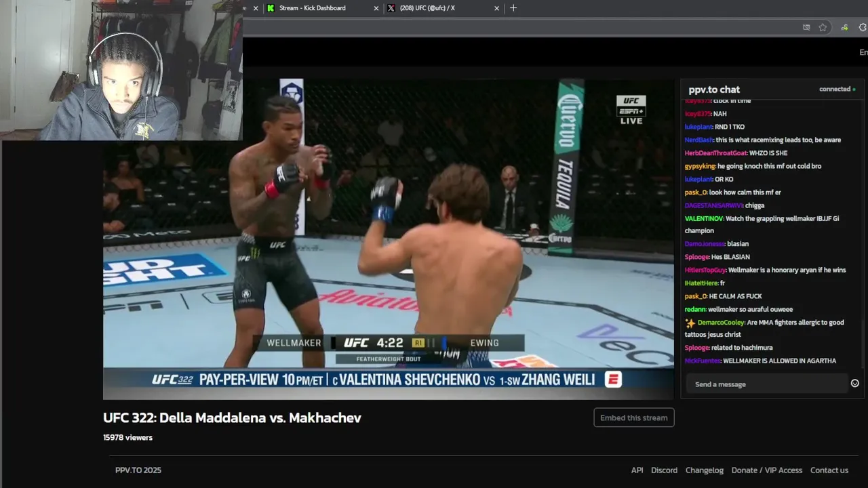Image resolution: width=868 pixels, height=488 pixels.
Task: Click the UFC fight video stream
Action: [389, 239]
